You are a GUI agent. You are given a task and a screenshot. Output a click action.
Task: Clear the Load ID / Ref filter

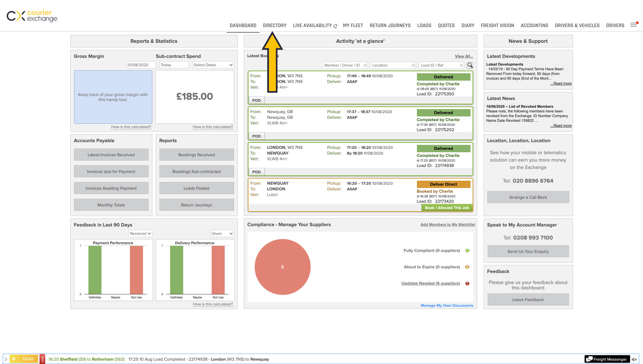(461, 65)
